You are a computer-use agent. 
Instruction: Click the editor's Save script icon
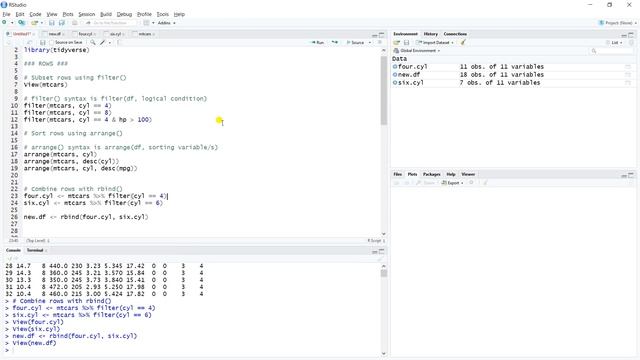click(42, 42)
